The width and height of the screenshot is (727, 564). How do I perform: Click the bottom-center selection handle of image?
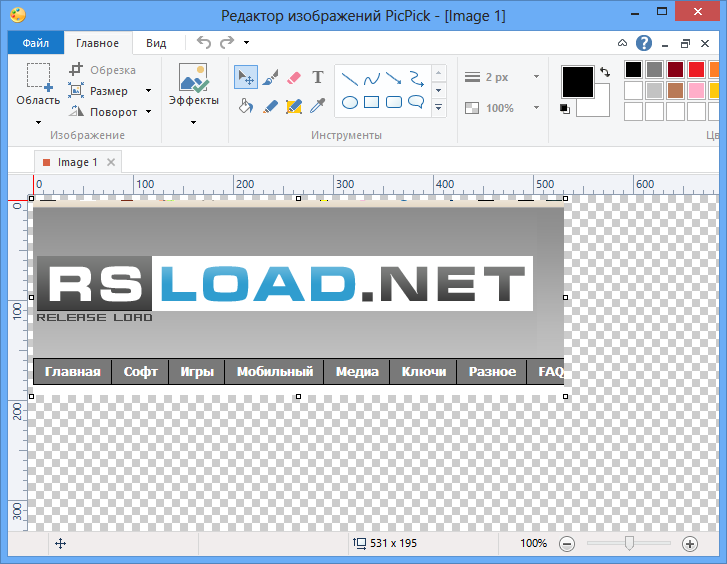(299, 397)
